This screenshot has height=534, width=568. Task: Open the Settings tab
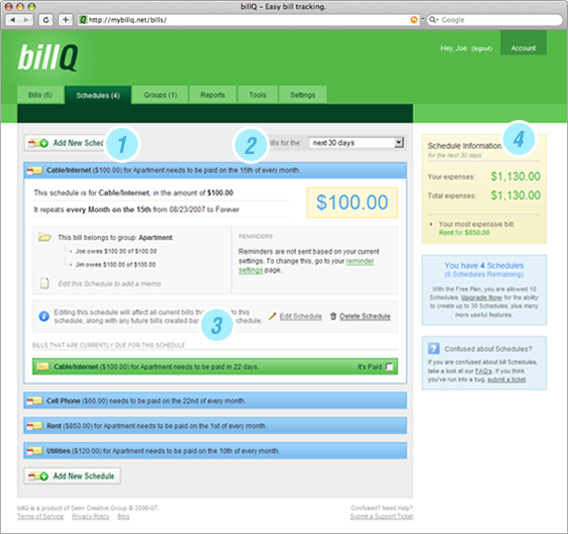coord(302,95)
